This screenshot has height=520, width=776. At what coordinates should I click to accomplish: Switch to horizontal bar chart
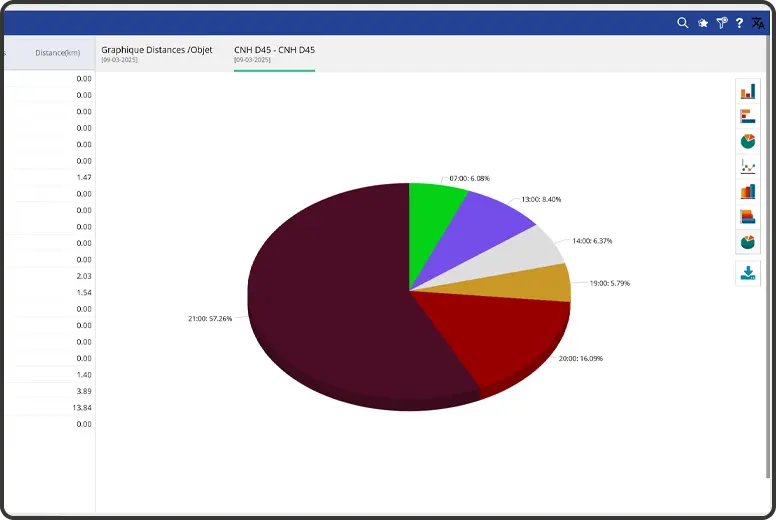[748, 116]
